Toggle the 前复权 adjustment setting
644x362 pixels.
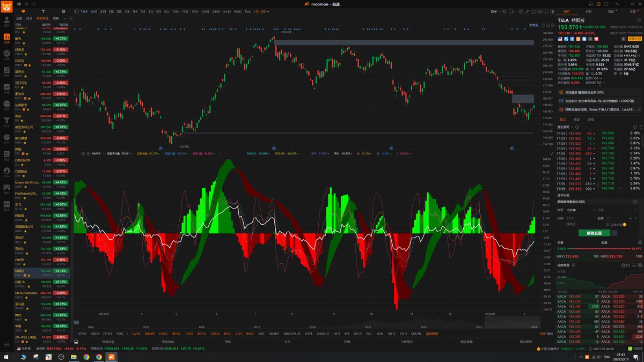click(x=534, y=25)
